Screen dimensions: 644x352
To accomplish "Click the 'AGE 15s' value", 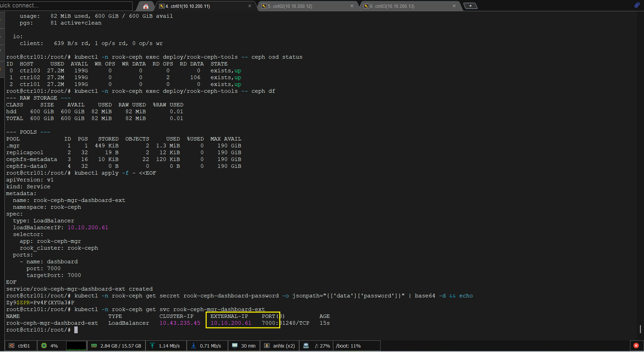I will click(324, 323).
